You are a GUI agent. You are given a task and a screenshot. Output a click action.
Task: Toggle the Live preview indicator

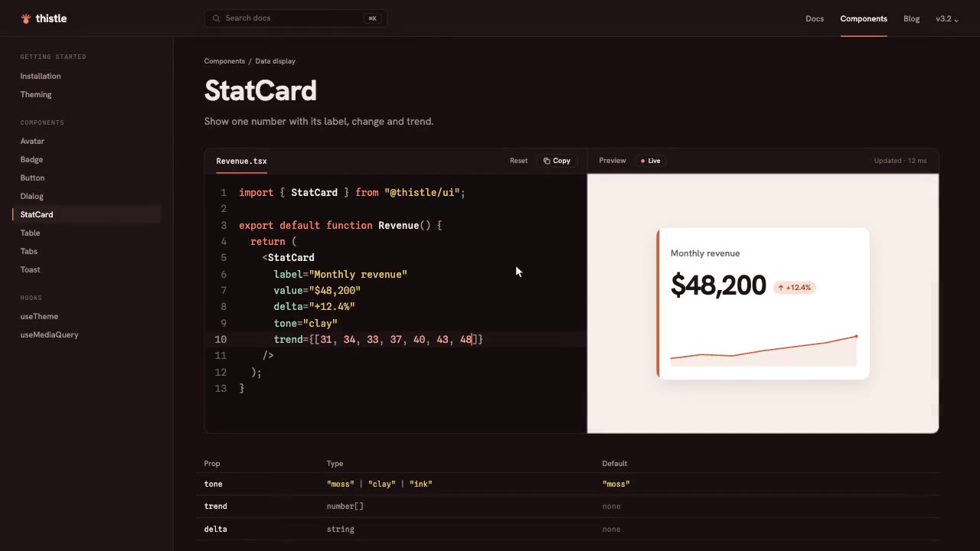pyautogui.click(x=651, y=161)
